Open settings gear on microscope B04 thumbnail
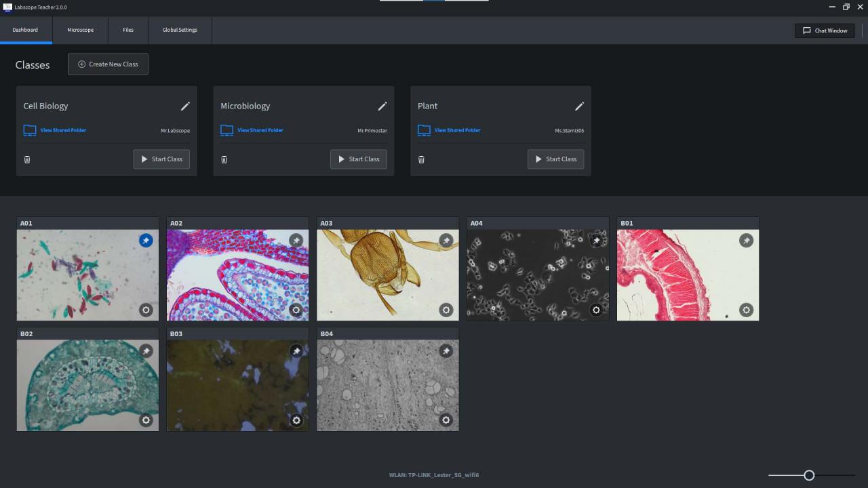Image resolution: width=868 pixels, height=488 pixels. pyautogui.click(x=446, y=420)
